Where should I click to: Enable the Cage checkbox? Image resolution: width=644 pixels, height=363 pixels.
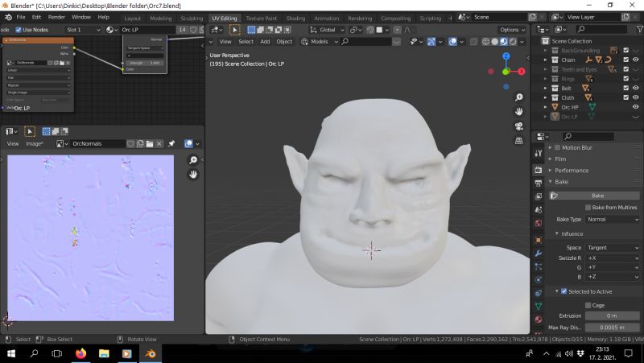[588, 305]
